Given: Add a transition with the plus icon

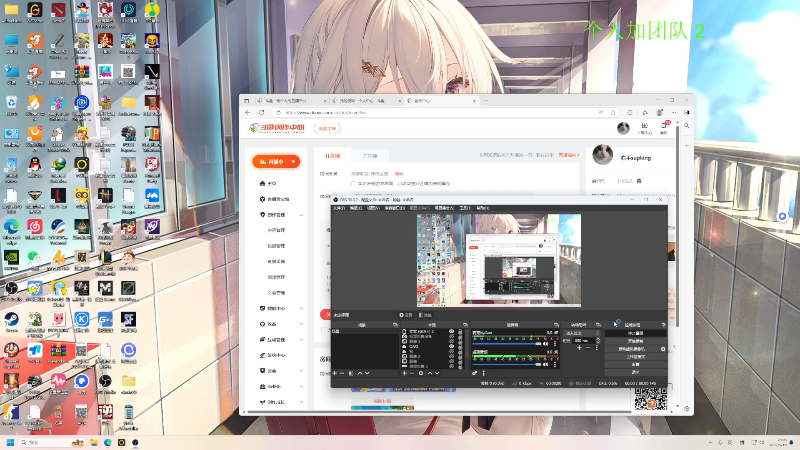Looking at the screenshot, I should point(580,347).
